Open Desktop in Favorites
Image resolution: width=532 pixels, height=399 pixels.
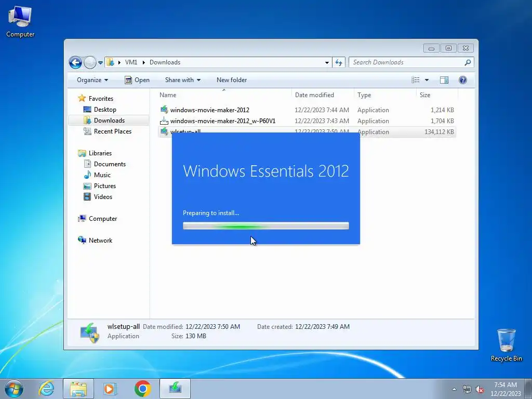[x=105, y=110]
